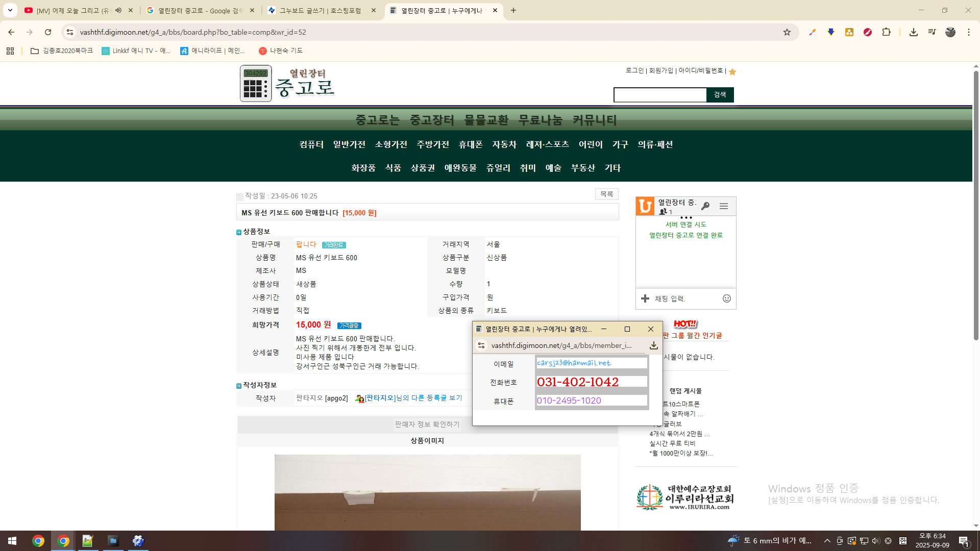Open the chat widget hamburger menu
This screenshot has height=551, width=980.
723,206
